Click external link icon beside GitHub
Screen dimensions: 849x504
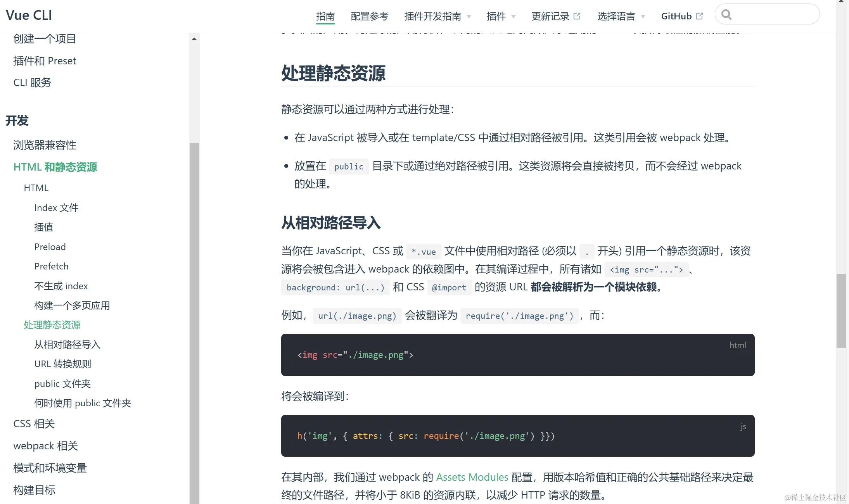point(700,16)
